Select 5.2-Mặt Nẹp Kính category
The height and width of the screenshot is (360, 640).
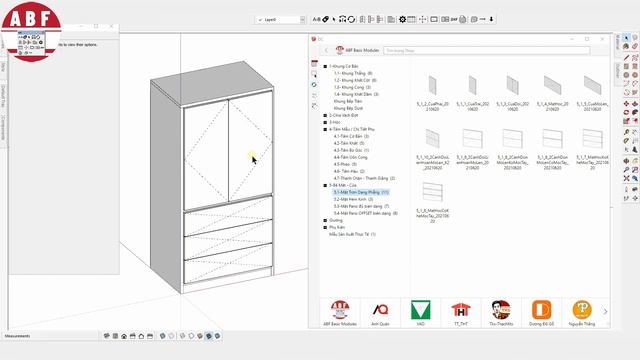coord(353,199)
